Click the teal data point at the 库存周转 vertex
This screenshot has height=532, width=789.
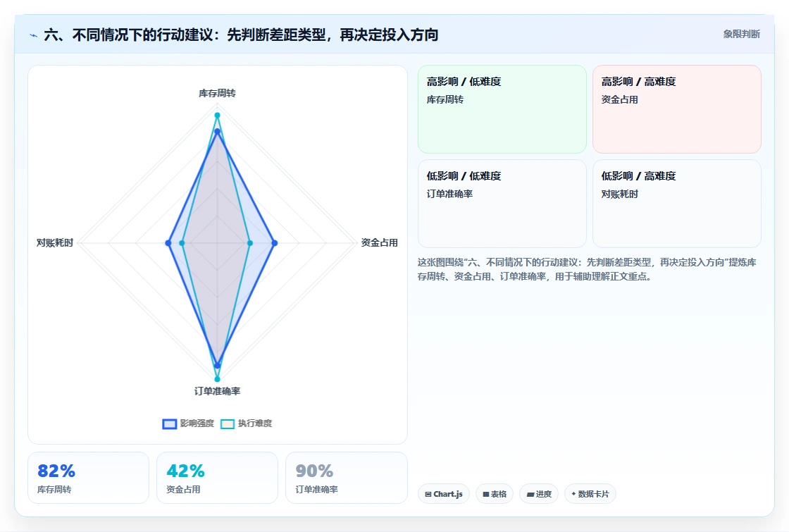(218, 116)
